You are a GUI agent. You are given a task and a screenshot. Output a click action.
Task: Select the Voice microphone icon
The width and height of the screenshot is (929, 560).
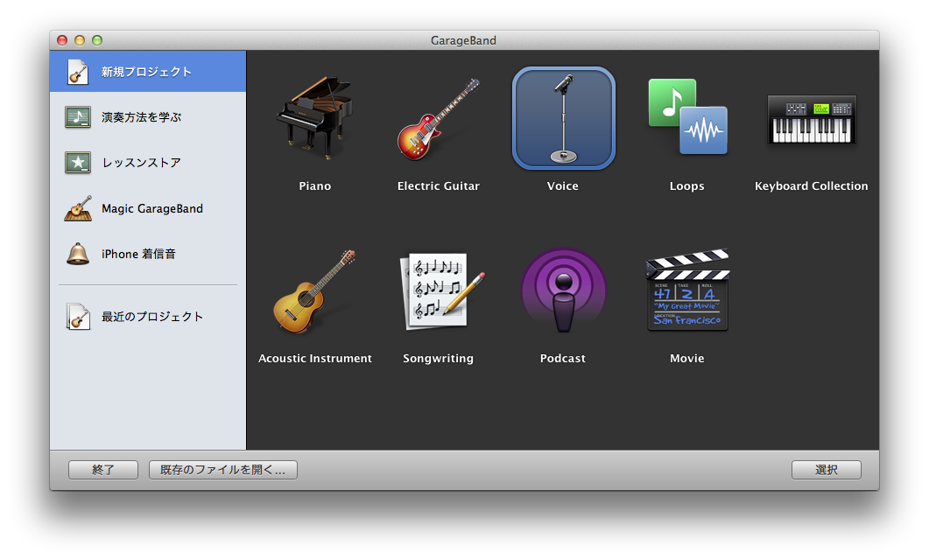click(564, 118)
